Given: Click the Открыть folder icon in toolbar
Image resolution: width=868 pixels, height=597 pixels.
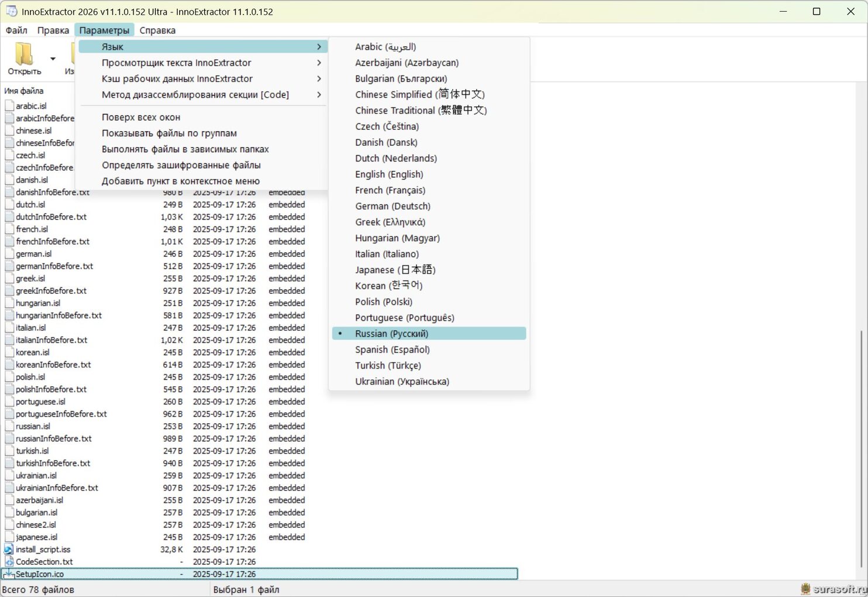Looking at the screenshot, I should (x=24, y=54).
